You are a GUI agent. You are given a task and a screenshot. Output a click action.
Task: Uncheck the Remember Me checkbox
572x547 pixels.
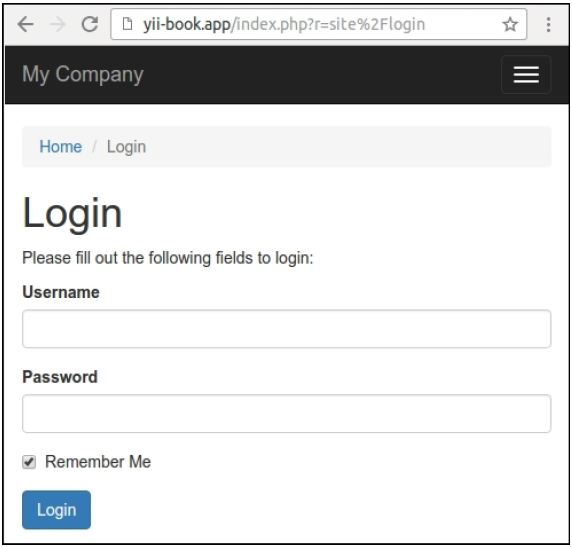(29, 462)
